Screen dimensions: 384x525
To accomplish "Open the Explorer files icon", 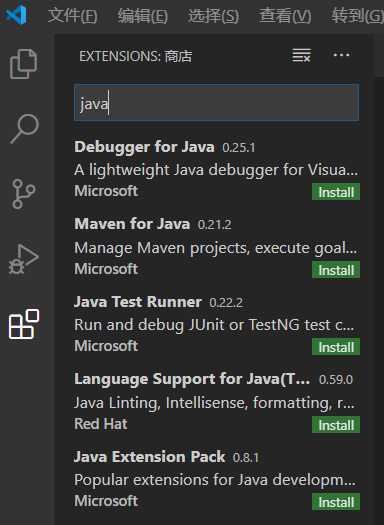I will coord(23,64).
